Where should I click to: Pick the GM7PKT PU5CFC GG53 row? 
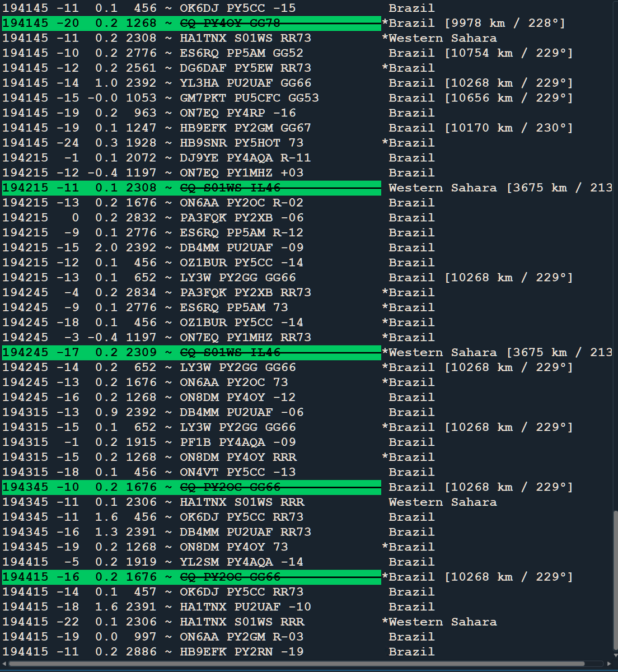click(307, 98)
